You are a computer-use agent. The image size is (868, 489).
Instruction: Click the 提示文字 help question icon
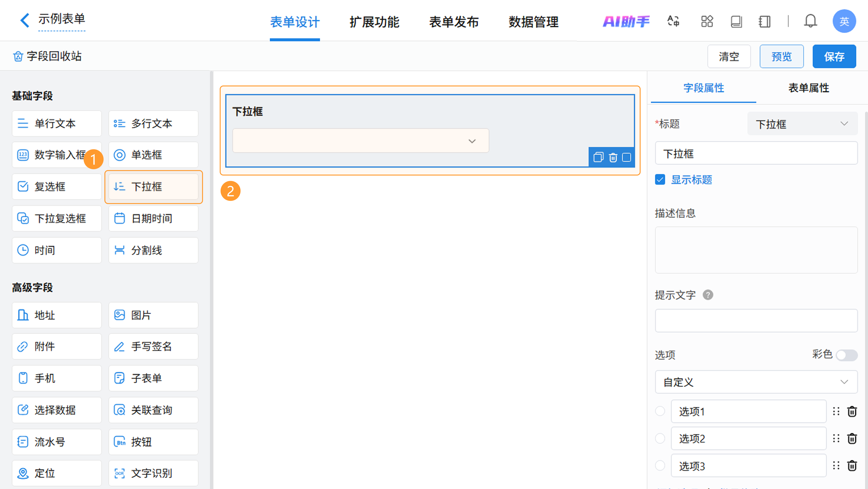click(708, 295)
